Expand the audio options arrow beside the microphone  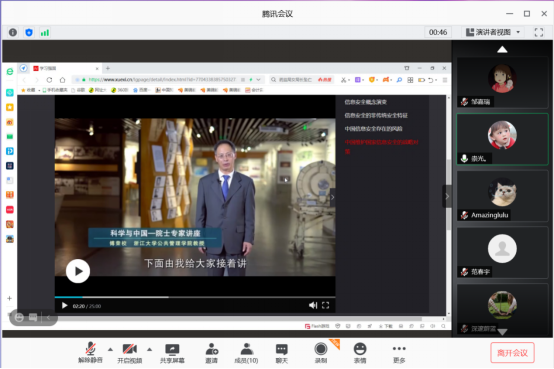tap(110, 350)
